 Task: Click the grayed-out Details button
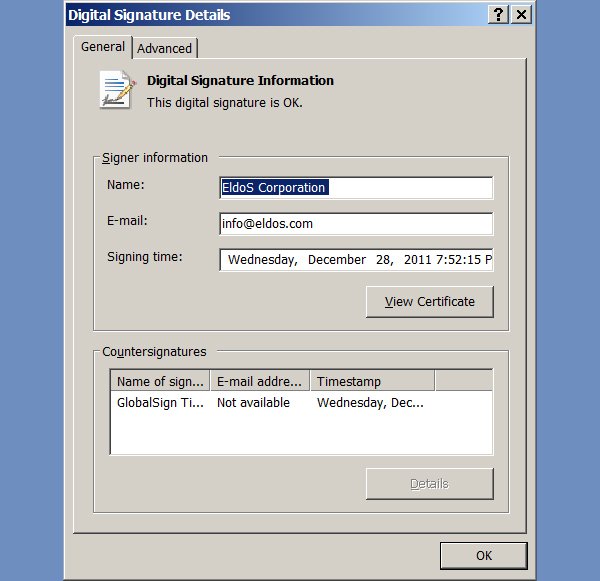(x=430, y=484)
